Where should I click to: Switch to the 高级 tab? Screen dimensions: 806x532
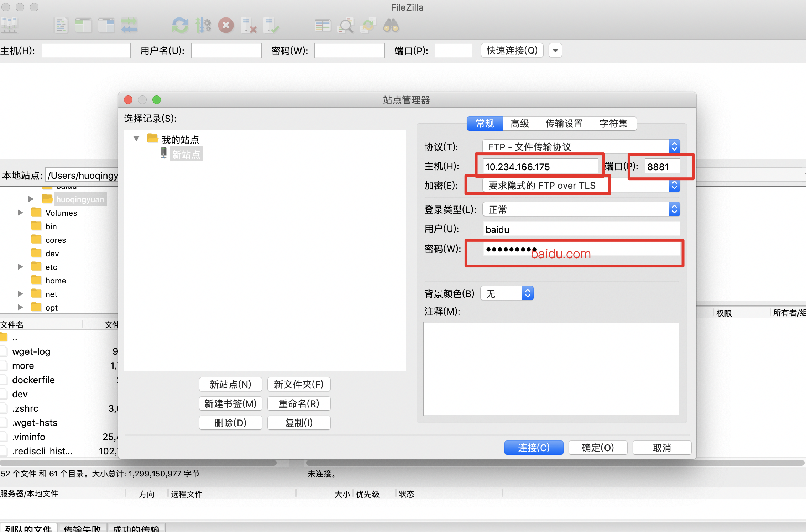pos(520,124)
